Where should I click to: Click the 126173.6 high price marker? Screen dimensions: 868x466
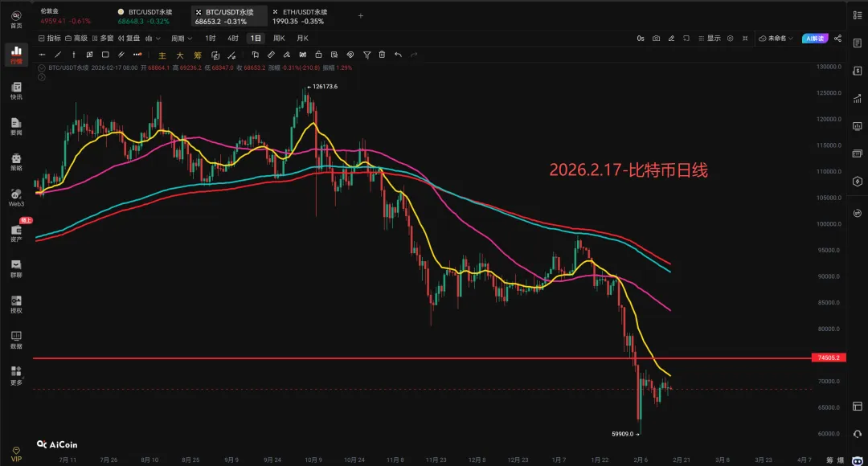[x=322, y=87]
